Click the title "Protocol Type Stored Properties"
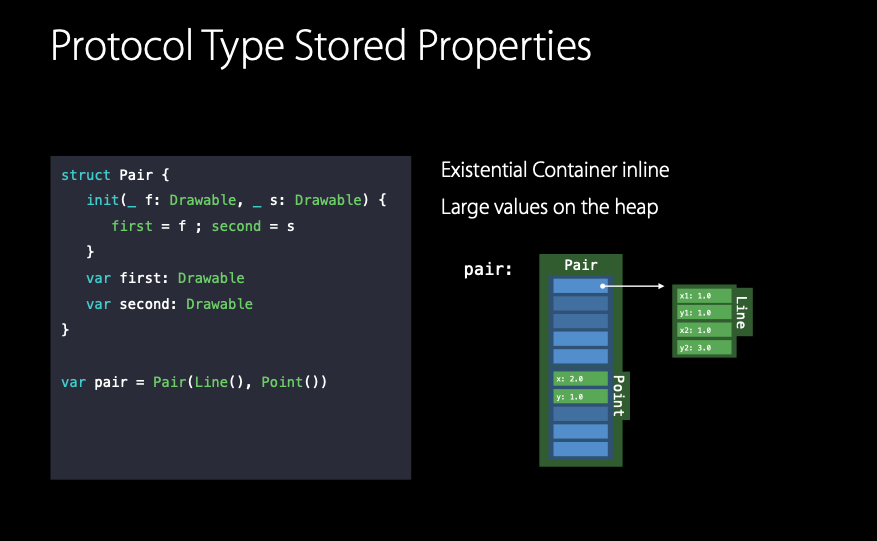 click(320, 47)
